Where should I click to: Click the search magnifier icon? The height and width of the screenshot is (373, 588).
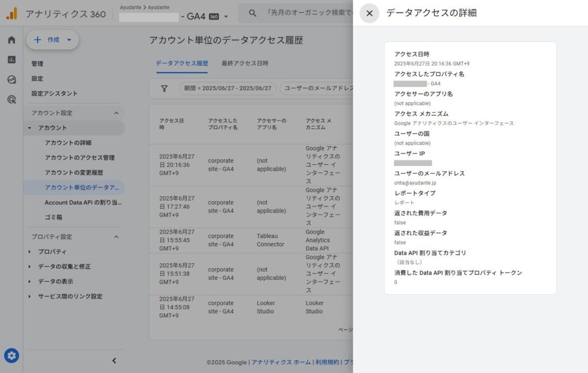tap(253, 13)
